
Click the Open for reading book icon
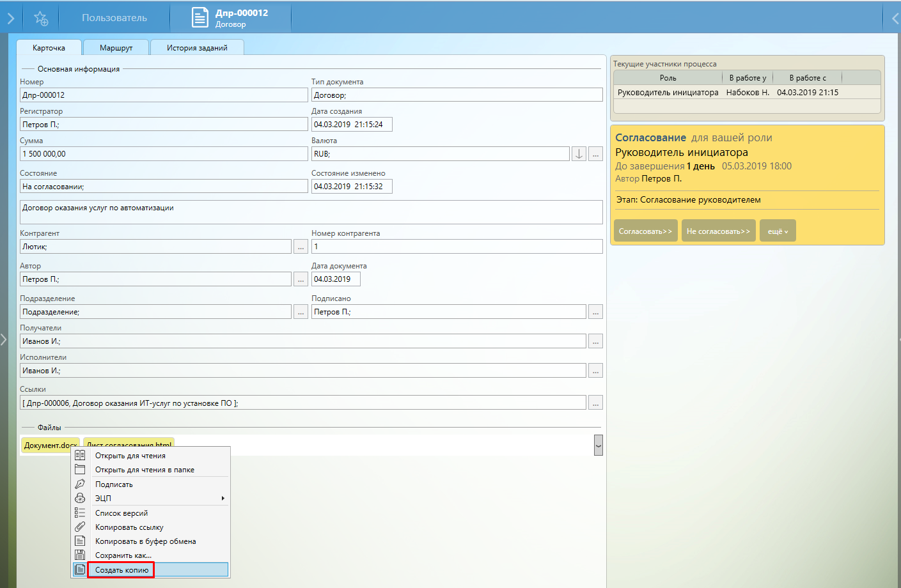80,455
